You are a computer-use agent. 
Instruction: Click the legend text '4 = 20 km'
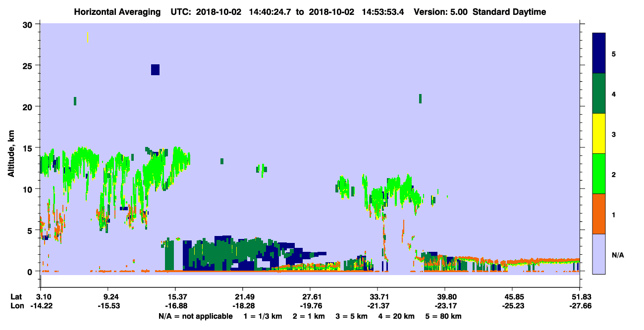click(396, 316)
